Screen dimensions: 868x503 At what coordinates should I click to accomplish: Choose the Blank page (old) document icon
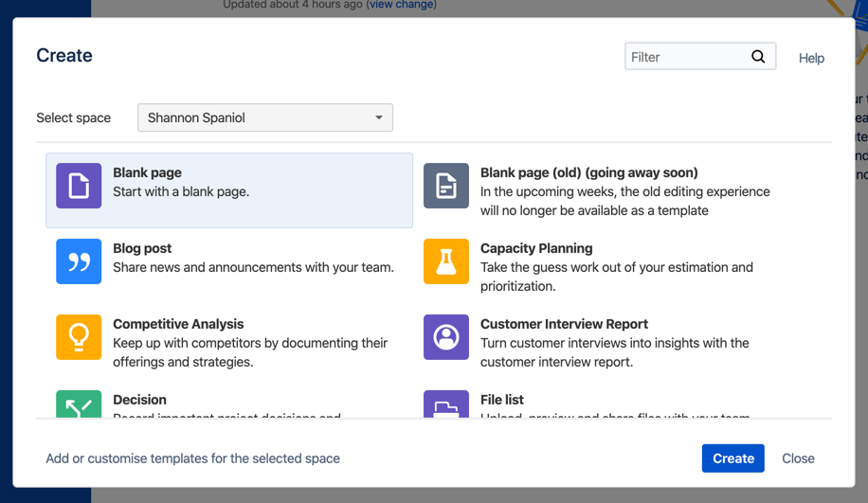[x=446, y=186]
